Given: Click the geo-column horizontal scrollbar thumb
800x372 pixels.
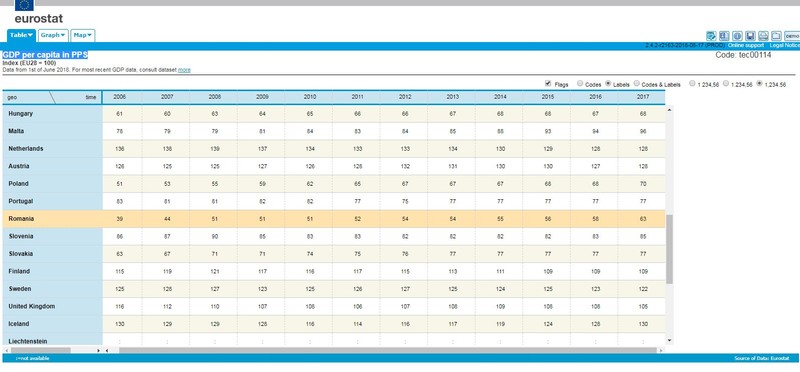Looking at the screenshot, I should 40,351.
